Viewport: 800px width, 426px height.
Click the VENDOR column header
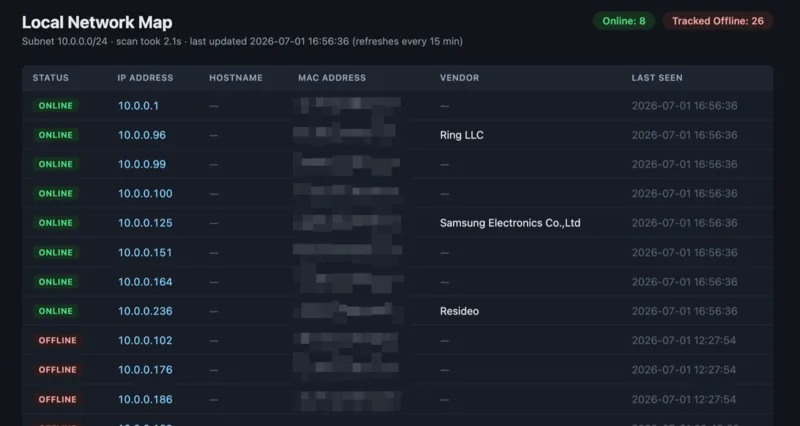[x=459, y=78]
